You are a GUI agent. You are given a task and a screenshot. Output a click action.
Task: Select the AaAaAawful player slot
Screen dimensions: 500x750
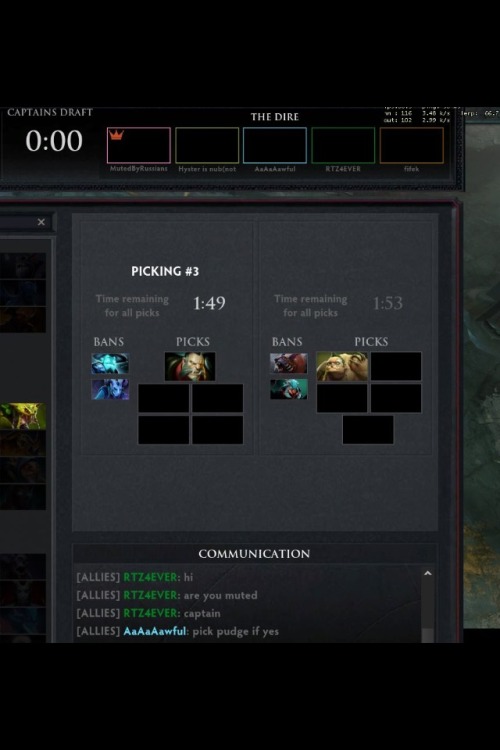pyautogui.click(x=275, y=145)
